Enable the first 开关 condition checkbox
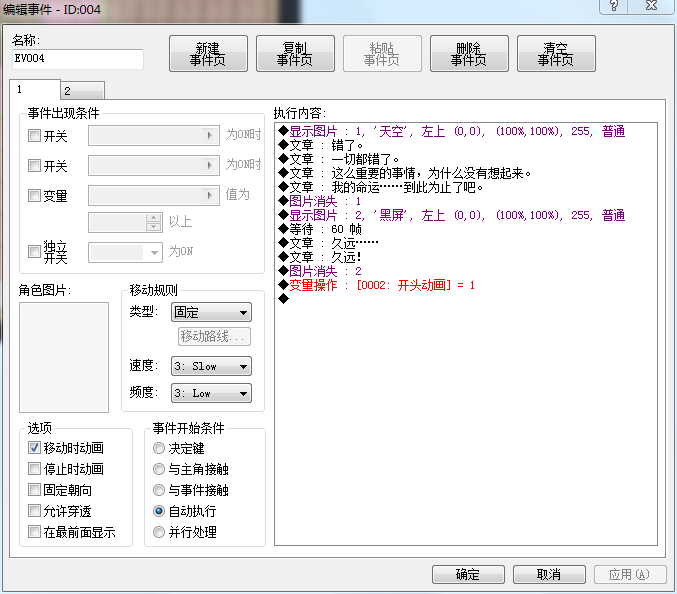This screenshot has height=594, width=677. pos(34,136)
